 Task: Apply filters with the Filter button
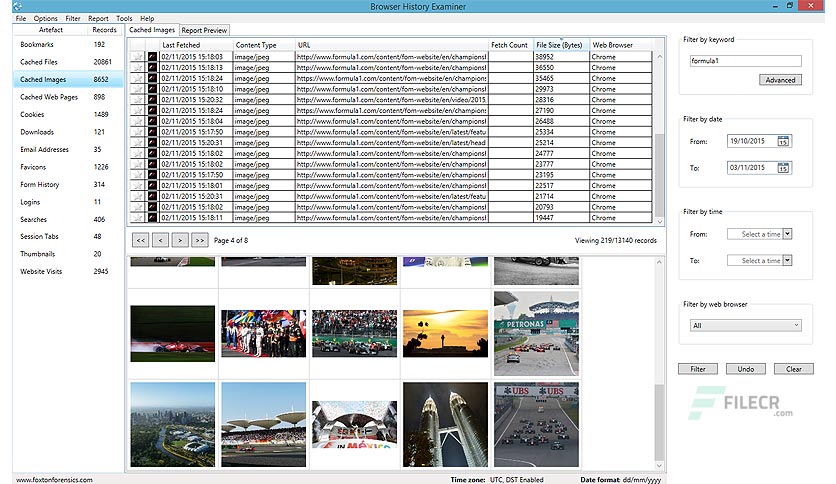coord(698,369)
